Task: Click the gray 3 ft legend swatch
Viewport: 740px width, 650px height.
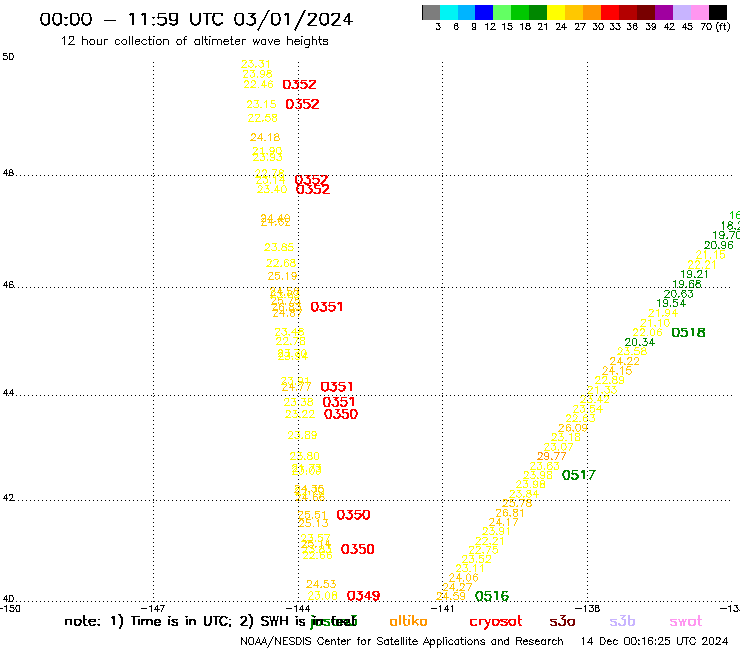Action: tap(431, 12)
